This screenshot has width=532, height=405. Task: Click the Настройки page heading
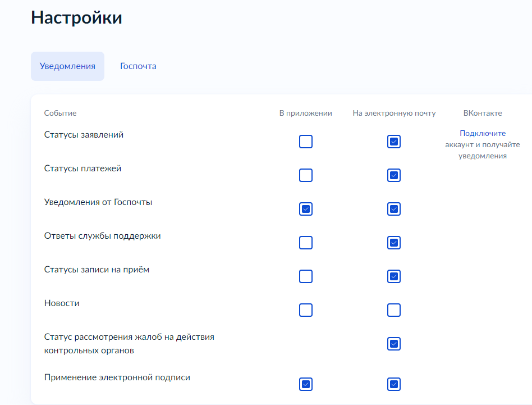coord(76,17)
